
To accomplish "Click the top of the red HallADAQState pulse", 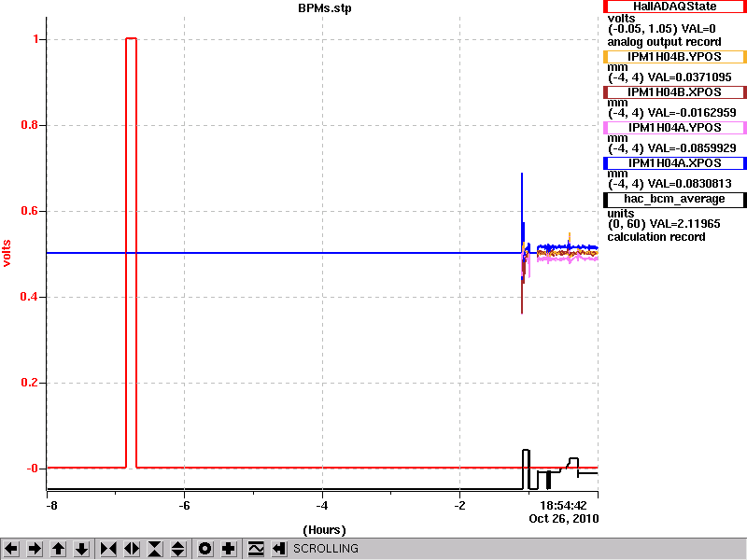I will click(131, 38).
